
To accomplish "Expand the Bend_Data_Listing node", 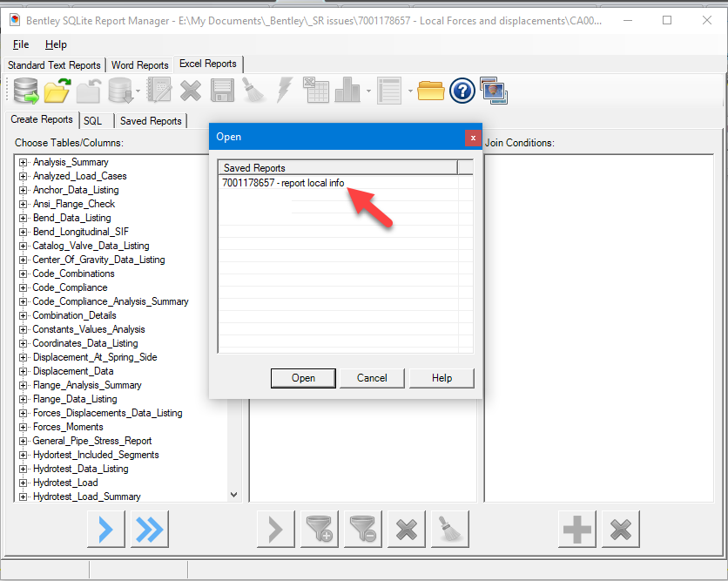I will point(23,218).
